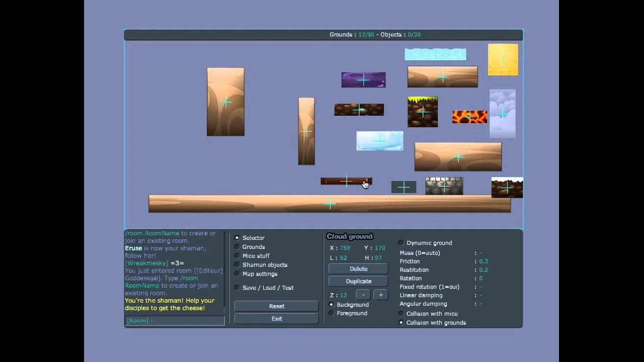The height and width of the screenshot is (362, 644).
Task: Select the purple ground block
Action: point(363,80)
